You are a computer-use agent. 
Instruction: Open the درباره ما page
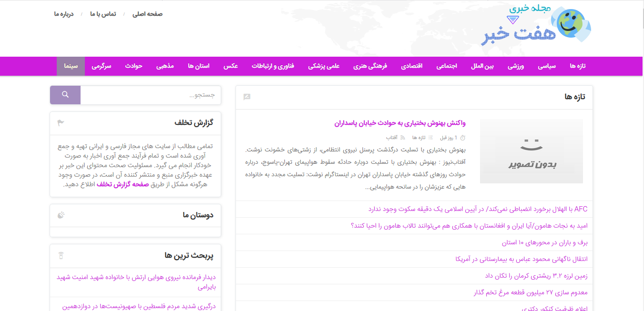tap(64, 14)
